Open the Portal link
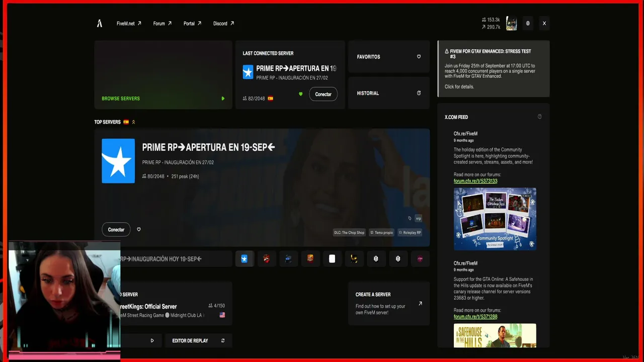The width and height of the screenshot is (644, 362). (193, 23)
